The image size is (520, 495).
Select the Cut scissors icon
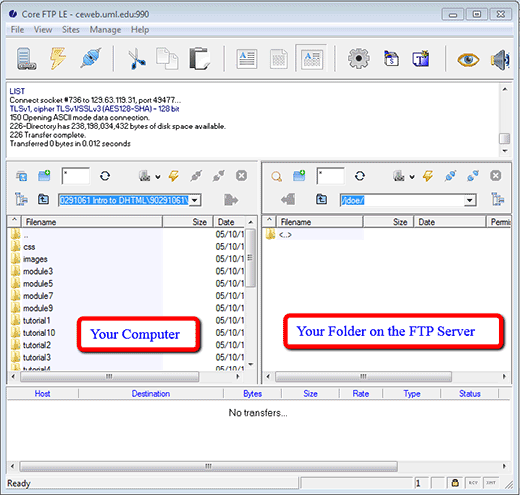coord(137,59)
